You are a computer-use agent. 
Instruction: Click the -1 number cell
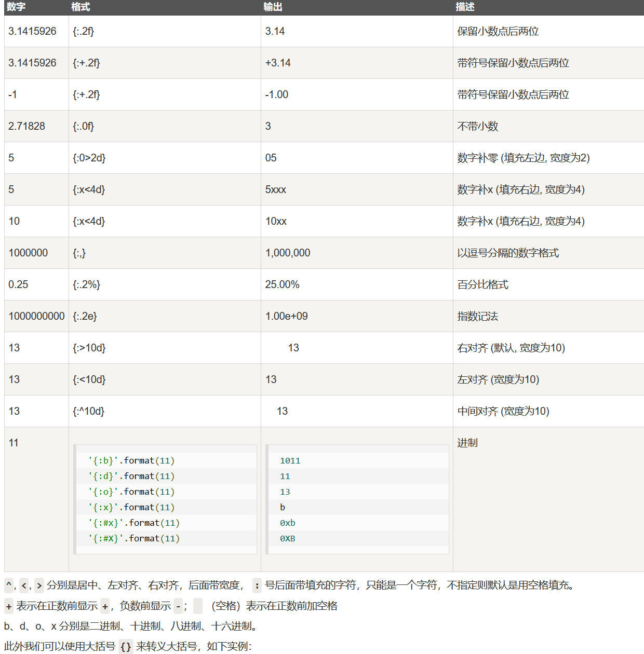point(36,94)
